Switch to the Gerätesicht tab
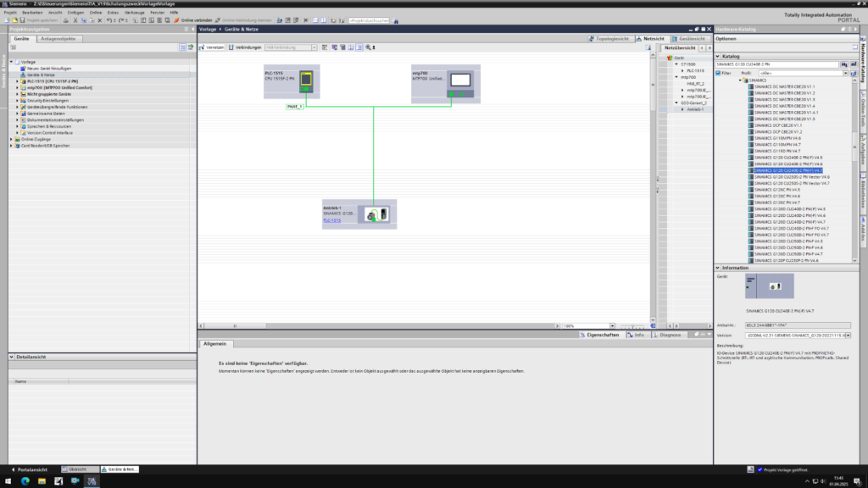The width and height of the screenshot is (868, 488). (688, 39)
